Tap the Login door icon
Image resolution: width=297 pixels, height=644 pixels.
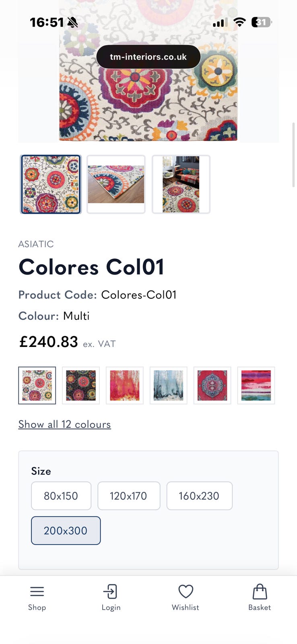[x=110, y=592]
